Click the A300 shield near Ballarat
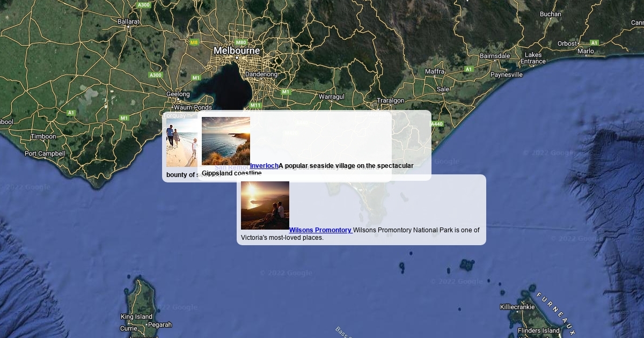The height and width of the screenshot is (338, 644). [144, 5]
